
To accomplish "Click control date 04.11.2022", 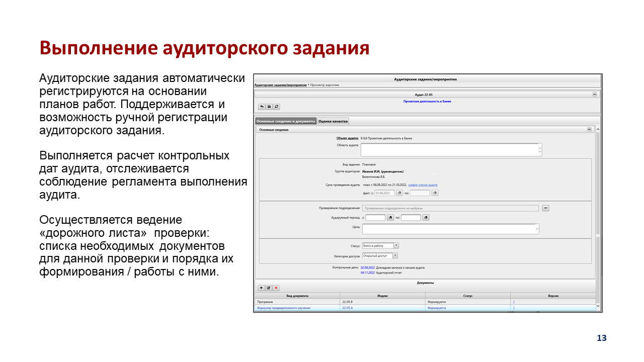I will (368, 273).
